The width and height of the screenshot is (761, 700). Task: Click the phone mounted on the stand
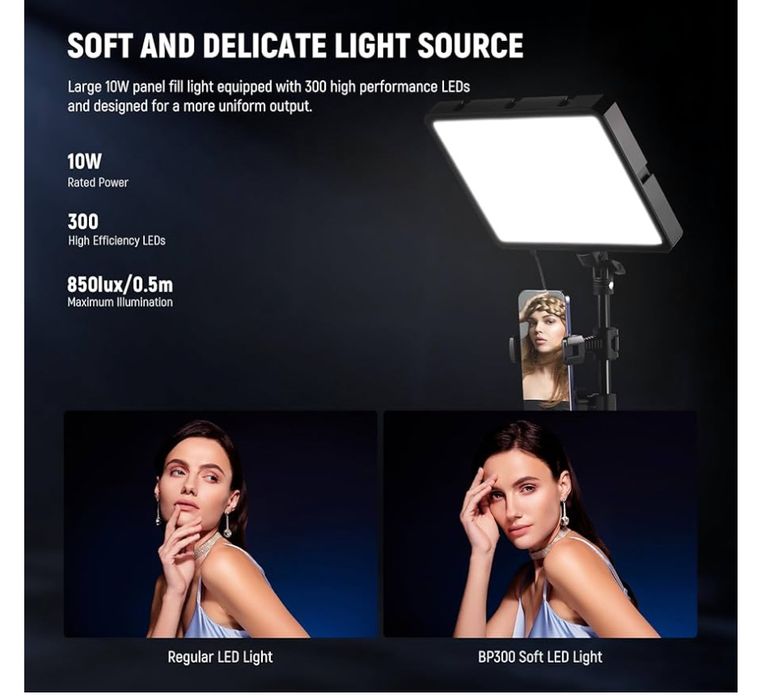[x=543, y=350]
